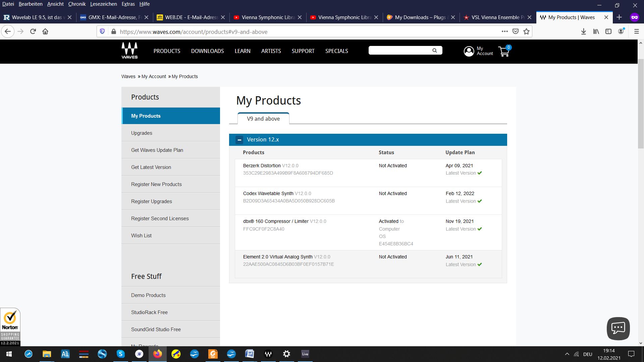Open Windows notification center
The width and height of the screenshot is (644, 362).
click(x=631, y=354)
